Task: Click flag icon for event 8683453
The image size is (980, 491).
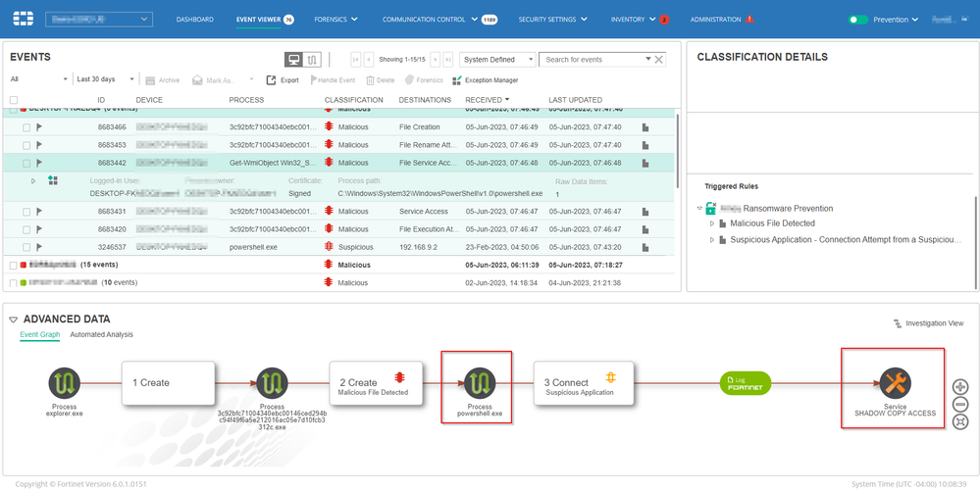Action: pos(39,145)
